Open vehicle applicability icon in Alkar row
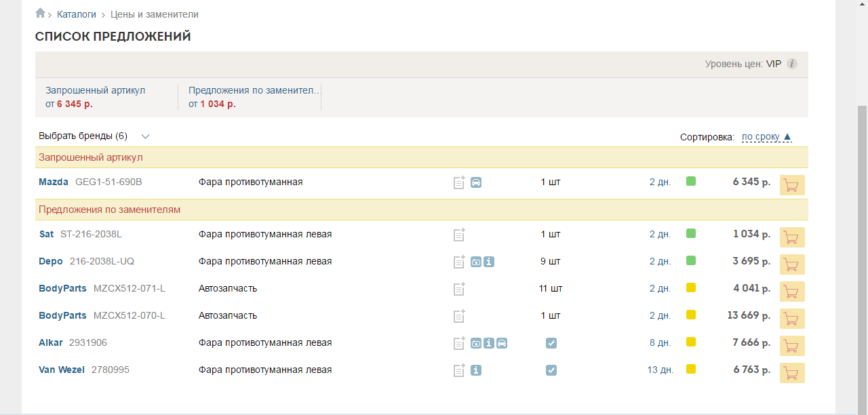The height and width of the screenshot is (415, 868). 502,343
